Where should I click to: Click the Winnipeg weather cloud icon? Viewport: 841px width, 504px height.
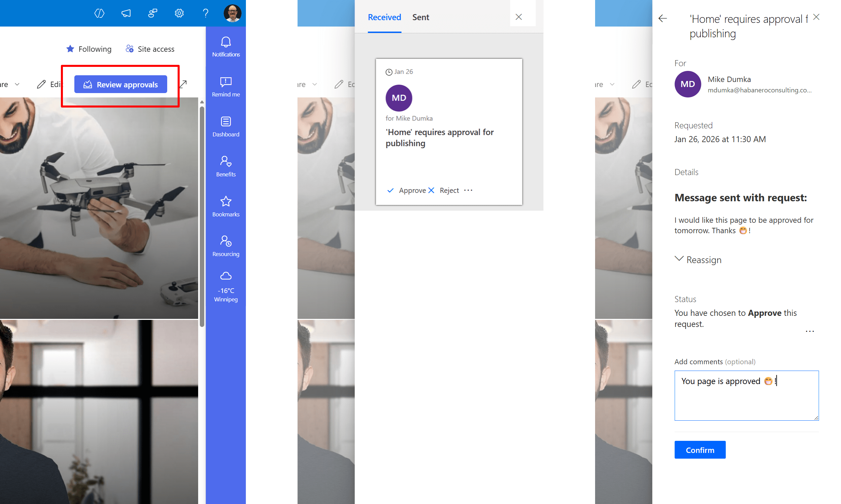[x=226, y=276]
